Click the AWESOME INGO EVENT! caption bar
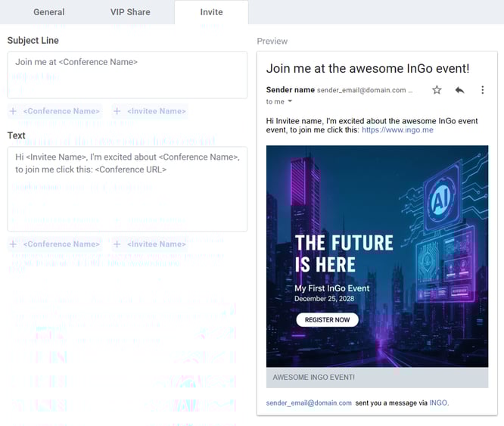 coord(377,377)
